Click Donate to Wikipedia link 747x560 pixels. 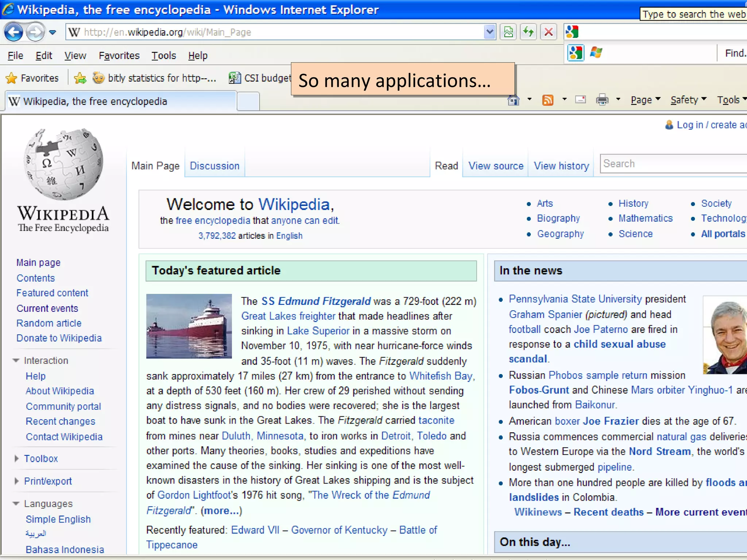coord(59,338)
